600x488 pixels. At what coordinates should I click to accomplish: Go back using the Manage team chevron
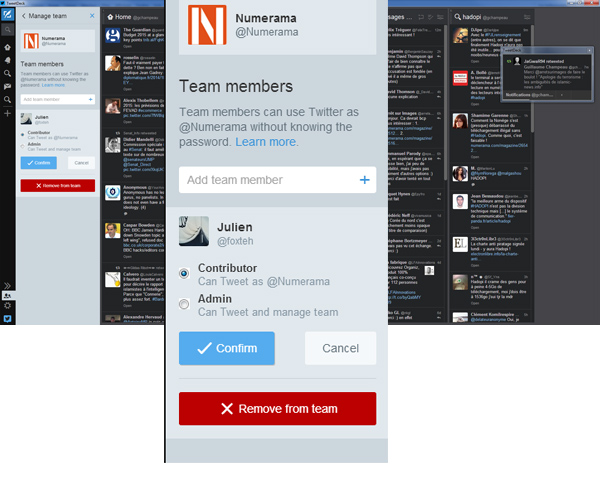point(23,17)
